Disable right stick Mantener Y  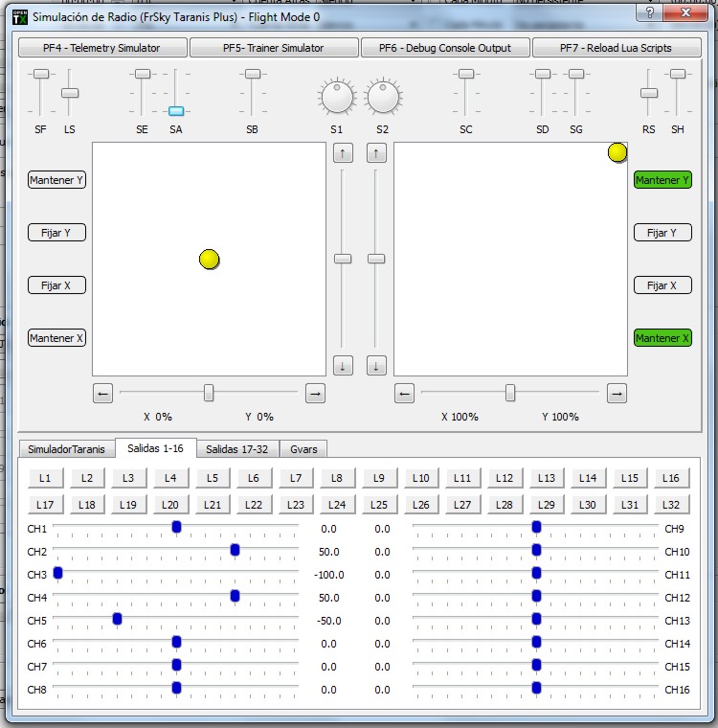click(x=662, y=180)
